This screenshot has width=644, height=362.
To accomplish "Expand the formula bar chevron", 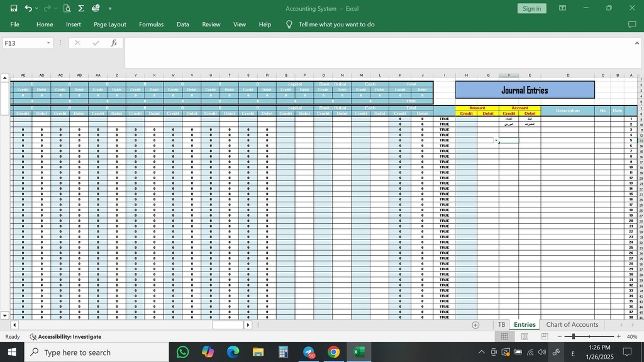I will pyautogui.click(x=637, y=43).
